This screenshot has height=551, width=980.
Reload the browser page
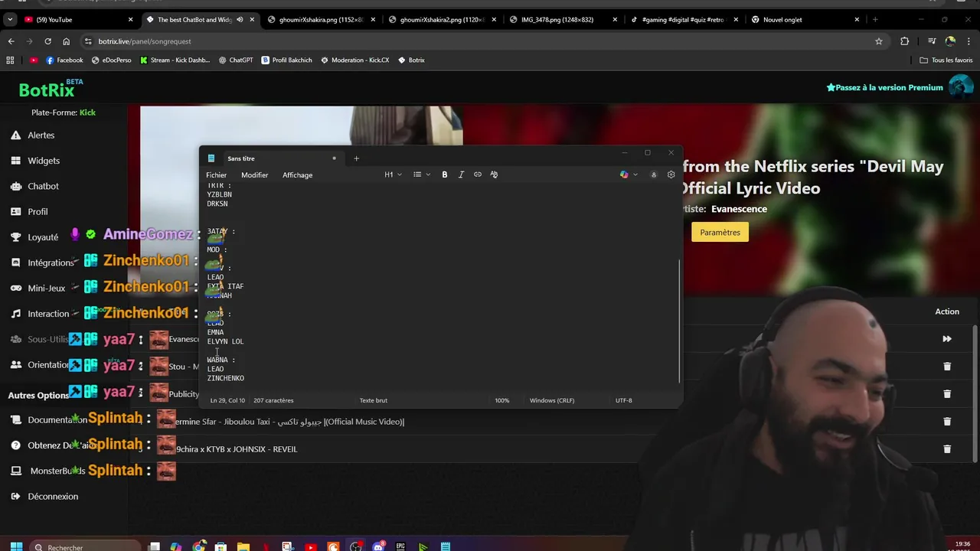tap(47, 41)
